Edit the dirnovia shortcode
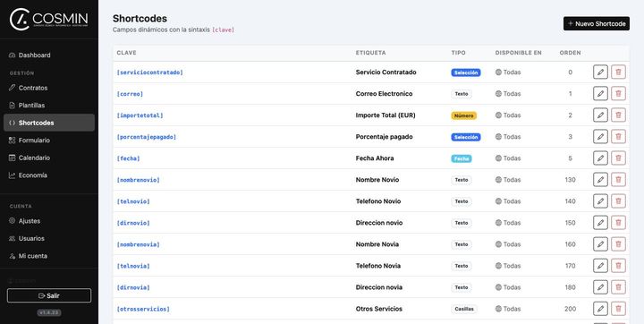Image resolution: width=644 pixels, height=324 pixels. pyautogui.click(x=600, y=287)
